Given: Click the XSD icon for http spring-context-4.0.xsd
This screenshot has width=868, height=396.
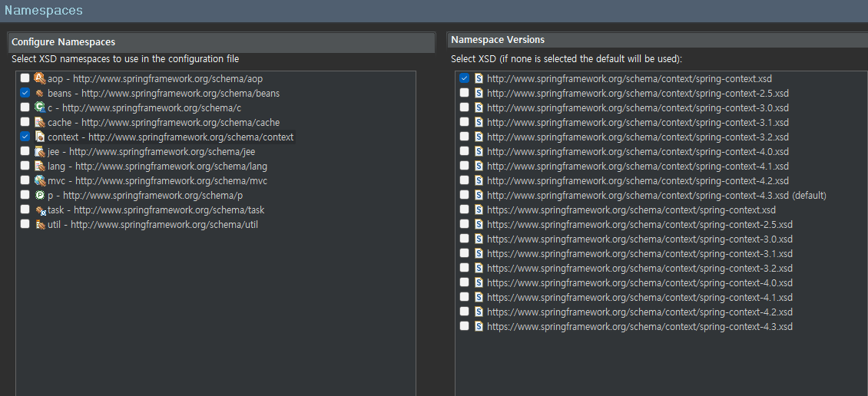Looking at the screenshot, I should [479, 151].
